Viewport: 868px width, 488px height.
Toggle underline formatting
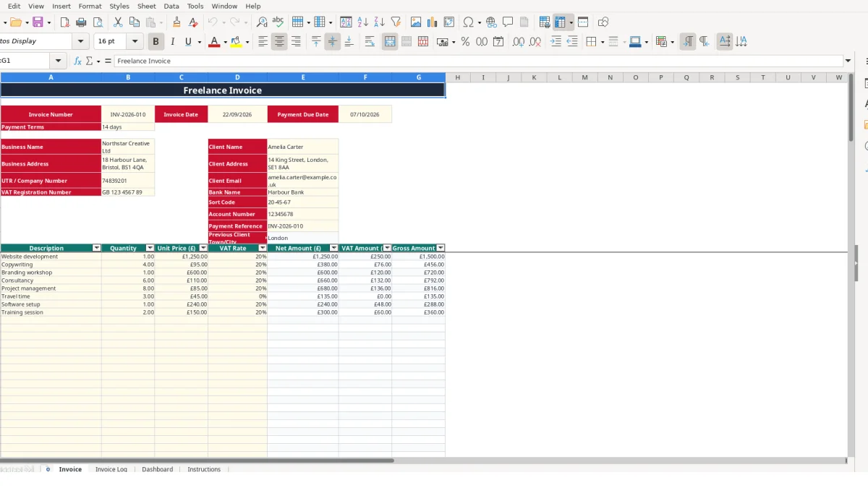click(x=189, y=42)
